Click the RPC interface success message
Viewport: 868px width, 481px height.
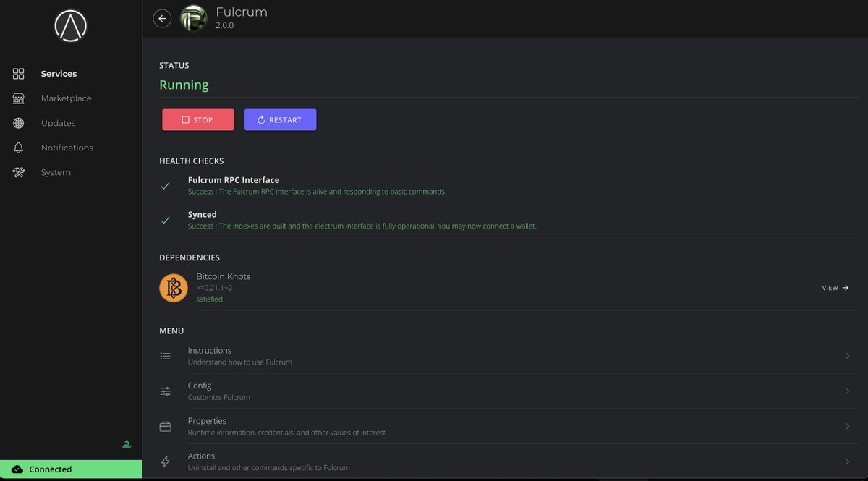coord(318,192)
